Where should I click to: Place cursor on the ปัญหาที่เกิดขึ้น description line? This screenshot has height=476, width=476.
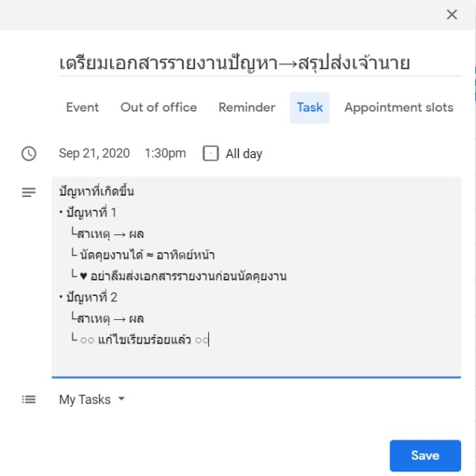pos(96,191)
